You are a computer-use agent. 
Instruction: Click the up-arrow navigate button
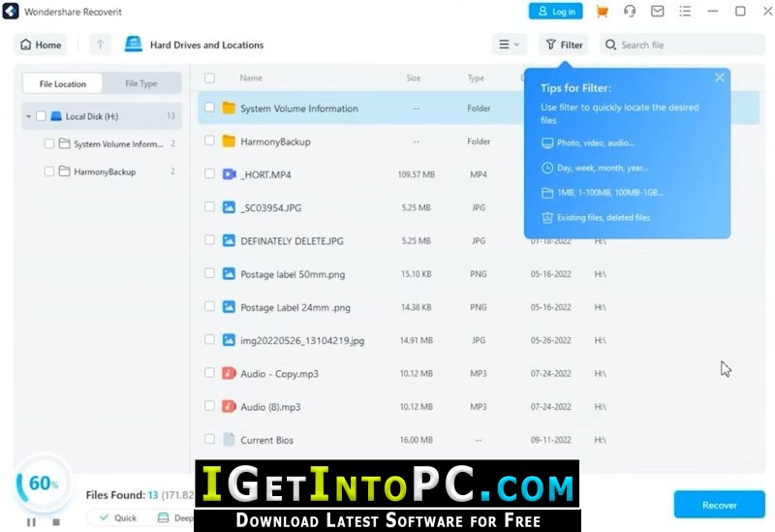tap(101, 45)
